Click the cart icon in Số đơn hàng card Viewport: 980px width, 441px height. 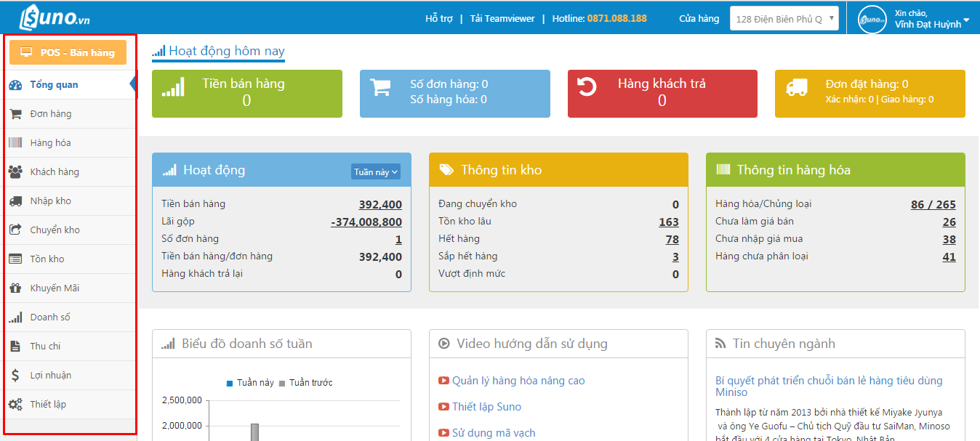[380, 87]
